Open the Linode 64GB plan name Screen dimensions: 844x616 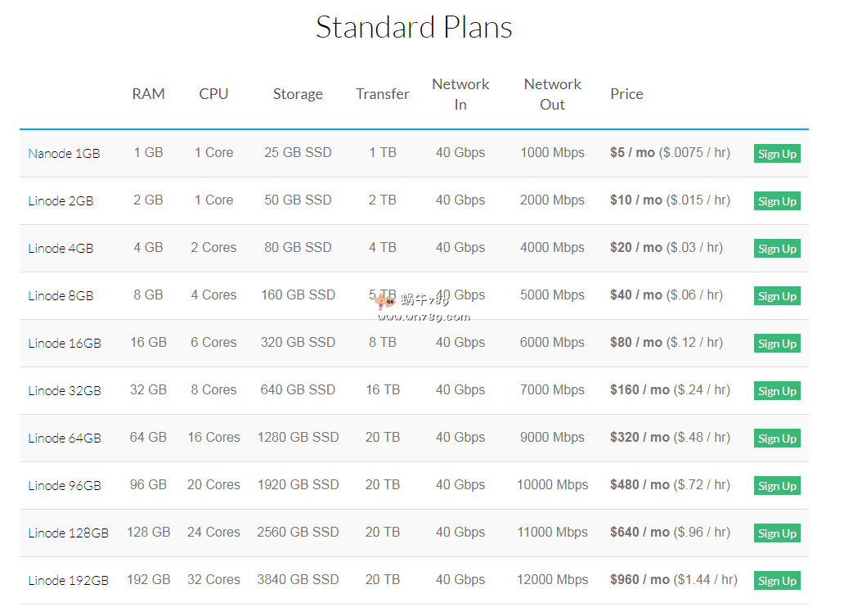65,438
